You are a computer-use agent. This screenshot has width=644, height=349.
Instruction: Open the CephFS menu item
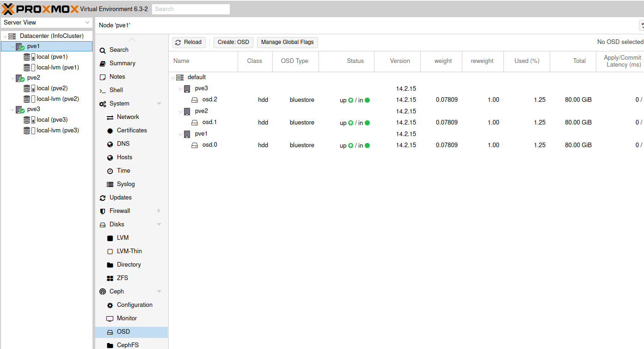pos(131,345)
